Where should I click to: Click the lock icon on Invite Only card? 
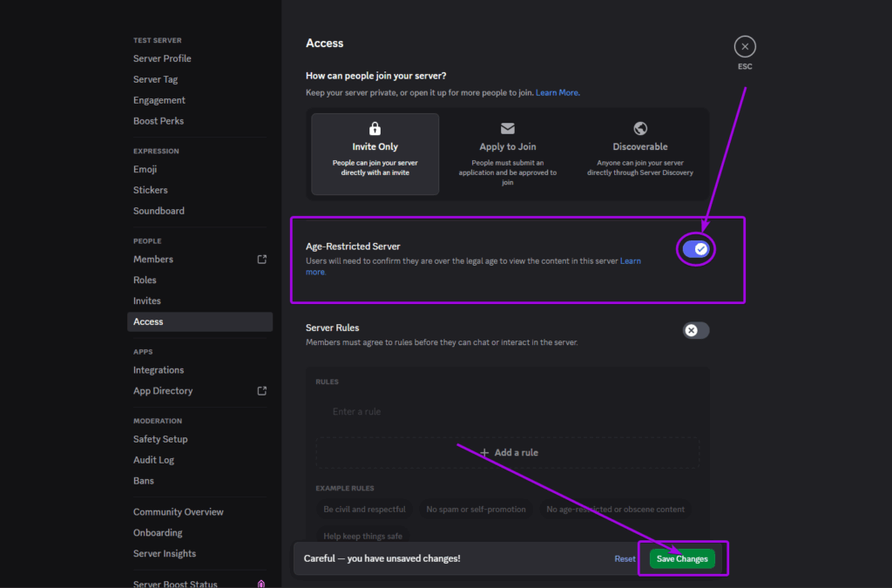click(x=375, y=127)
